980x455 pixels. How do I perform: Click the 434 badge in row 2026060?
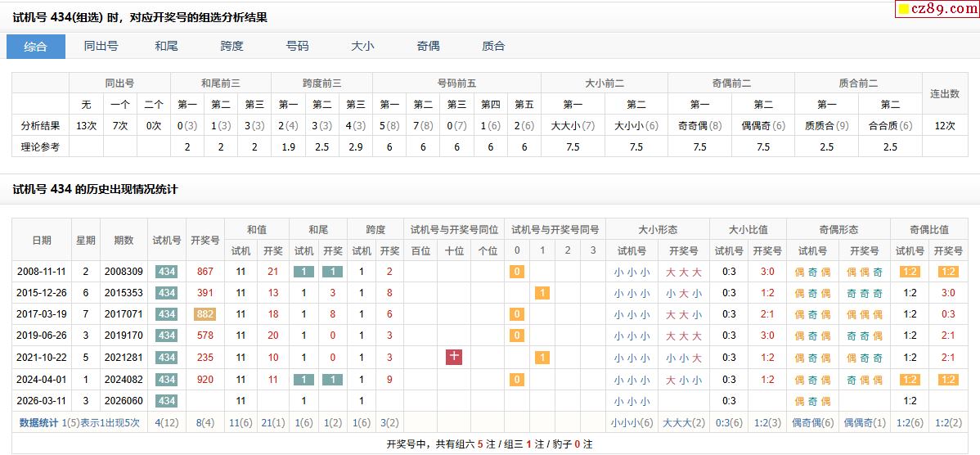click(x=167, y=401)
